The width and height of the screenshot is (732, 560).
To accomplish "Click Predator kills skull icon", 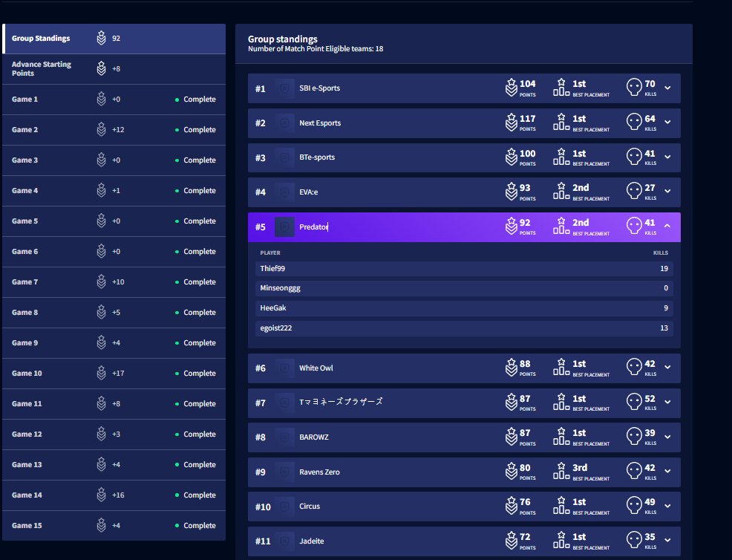I will click(634, 226).
